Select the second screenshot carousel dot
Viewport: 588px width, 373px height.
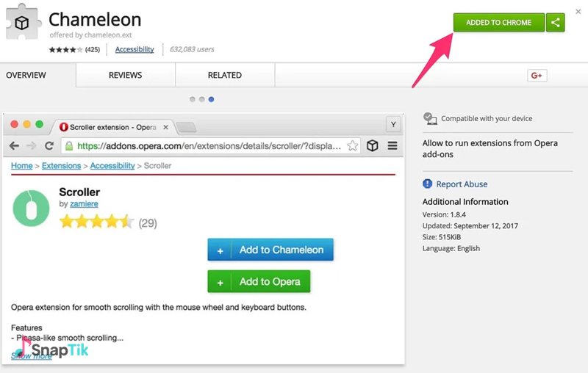click(x=202, y=98)
